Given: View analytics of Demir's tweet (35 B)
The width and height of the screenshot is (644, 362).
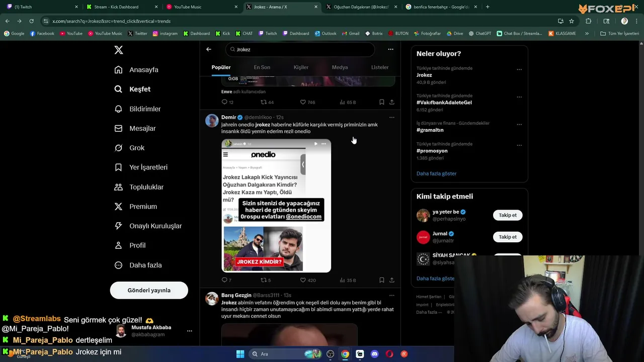Looking at the screenshot, I should pos(347,280).
